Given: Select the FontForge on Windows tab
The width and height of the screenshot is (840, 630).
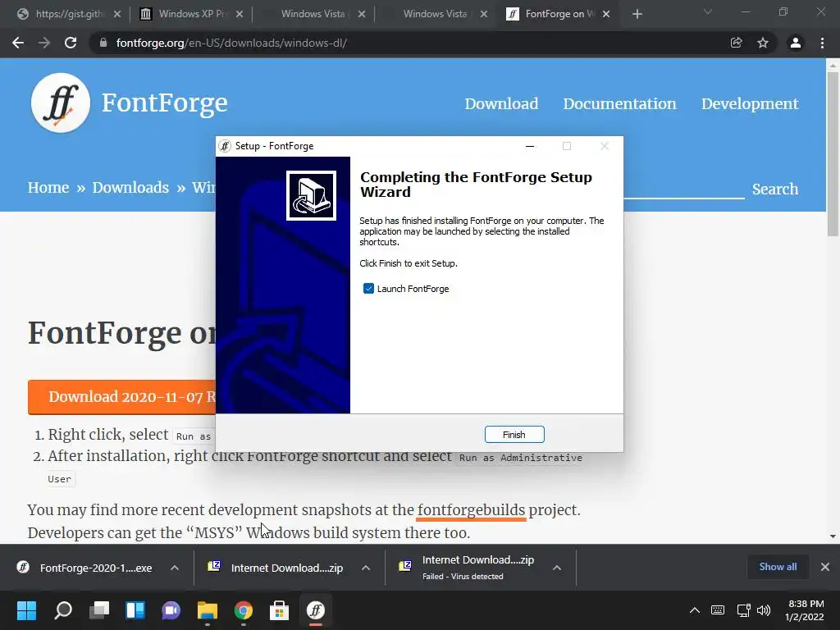Looking at the screenshot, I should [x=557, y=14].
